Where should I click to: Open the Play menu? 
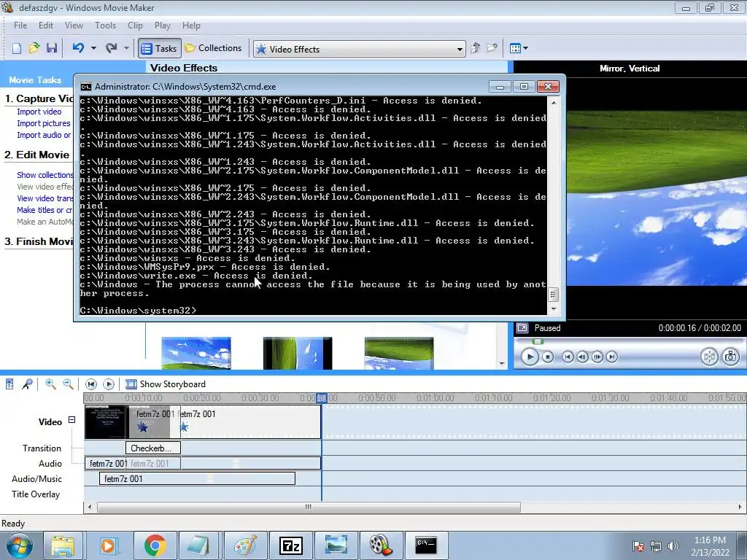click(163, 26)
